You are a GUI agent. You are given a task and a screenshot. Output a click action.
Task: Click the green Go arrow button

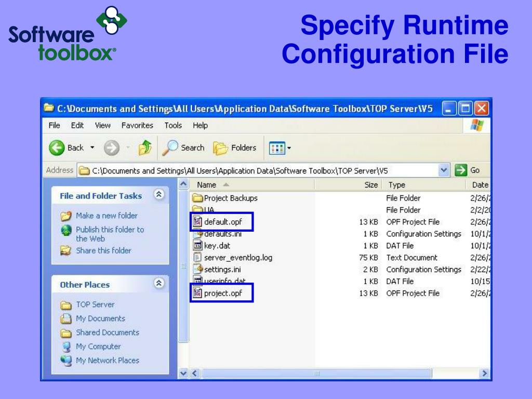(461, 170)
